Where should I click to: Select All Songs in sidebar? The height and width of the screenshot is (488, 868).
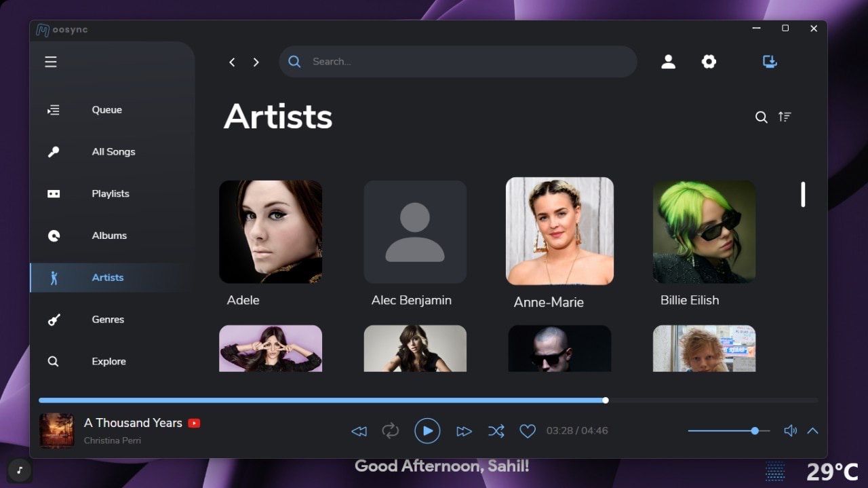pos(113,152)
